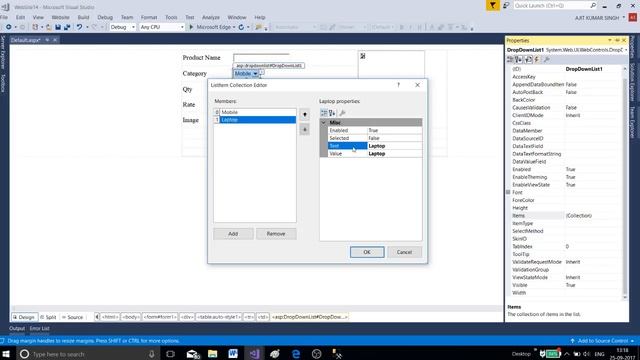Select the Enabled property row in dialog
Image resolution: width=640 pixels, height=360 pixels.
[x=375, y=130]
